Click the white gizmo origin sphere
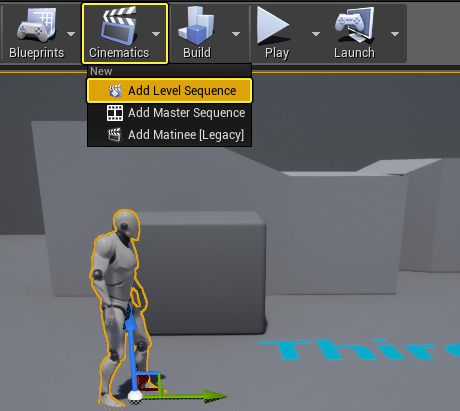 135,396
